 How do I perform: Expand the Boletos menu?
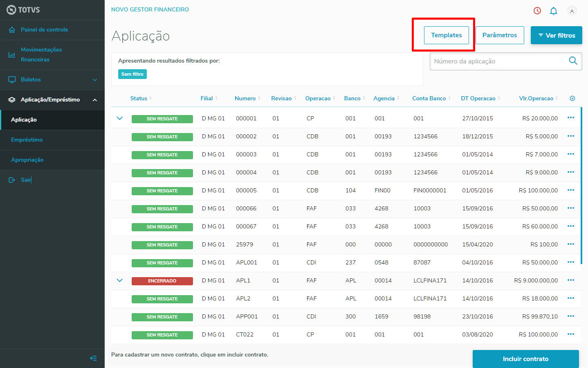[52, 79]
